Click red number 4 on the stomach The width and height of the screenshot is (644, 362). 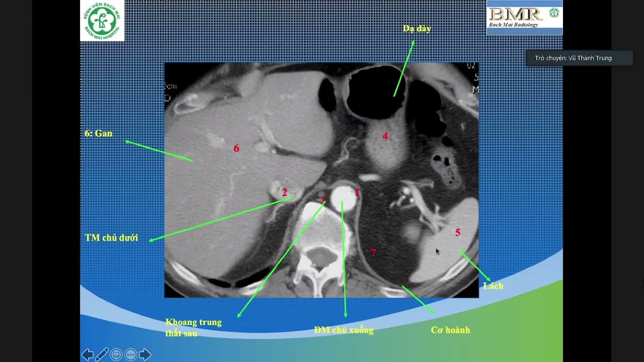(x=385, y=136)
